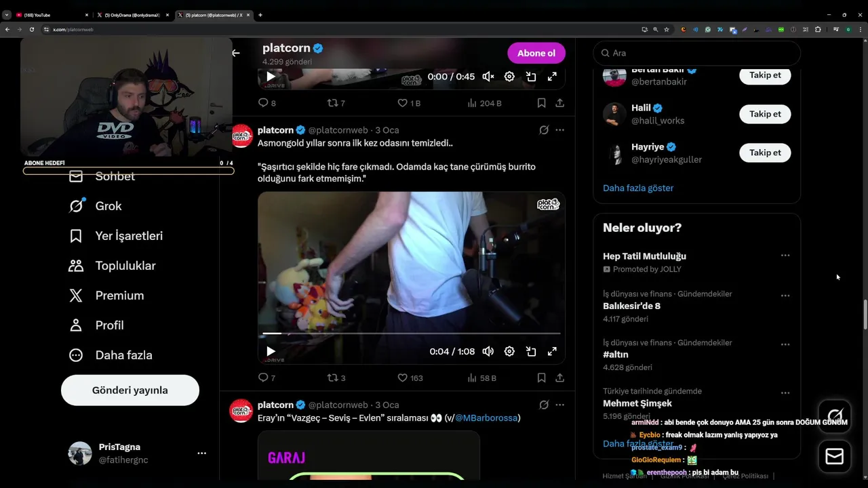Viewport: 868px width, 488px height.
Task: Open the Daha fazla menu in sidebar
Action: 110,355
